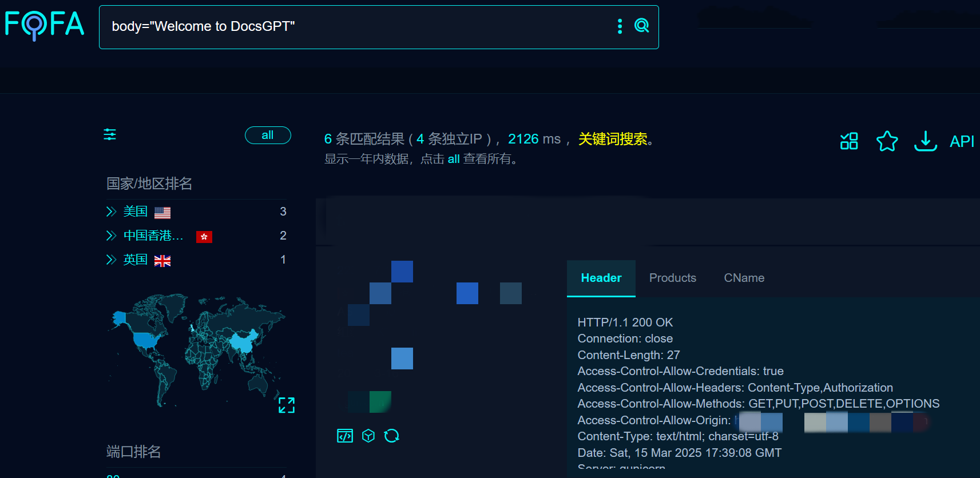Click the 关键词搜索 yellow link
The height and width of the screenshot is (478, 980).
click(613, 139)
